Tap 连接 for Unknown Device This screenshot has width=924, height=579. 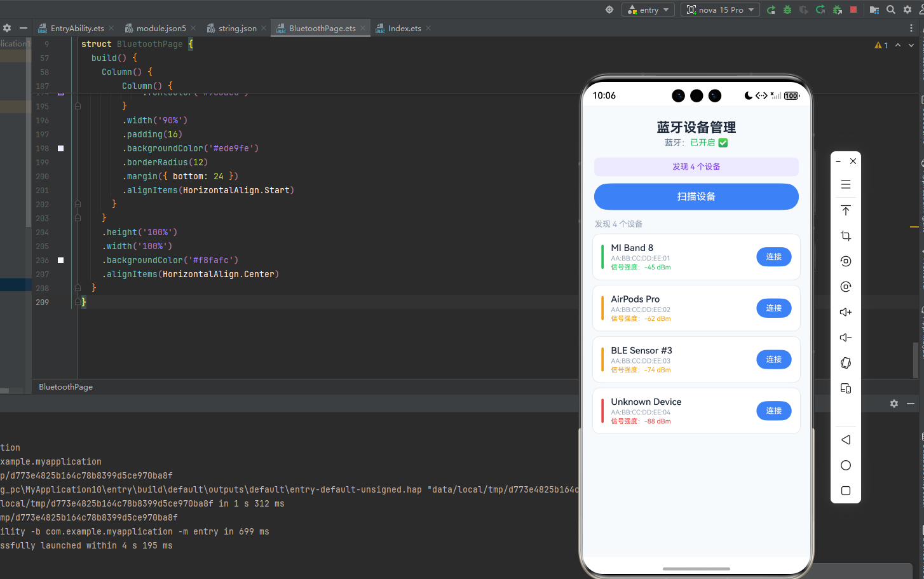(x=773, y=411)
